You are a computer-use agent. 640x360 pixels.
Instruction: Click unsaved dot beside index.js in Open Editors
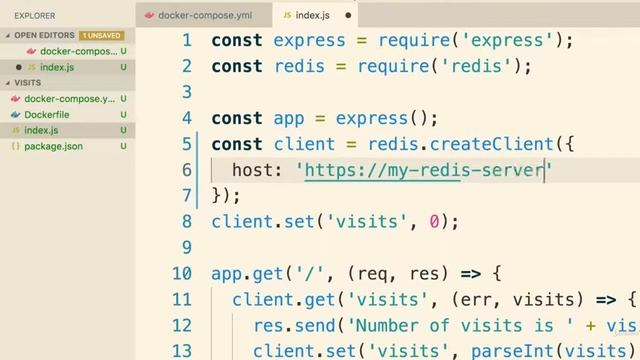tap(18, 67)
